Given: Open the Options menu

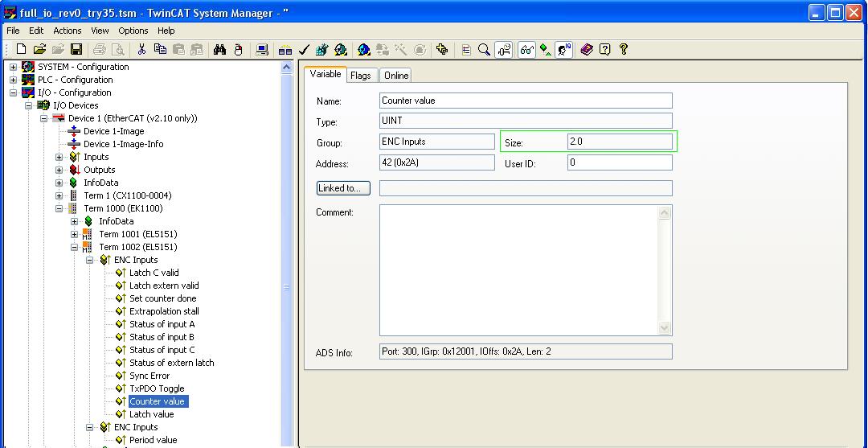Looking at the screenshot, I should pyautogui.click(x=133, y=31).
